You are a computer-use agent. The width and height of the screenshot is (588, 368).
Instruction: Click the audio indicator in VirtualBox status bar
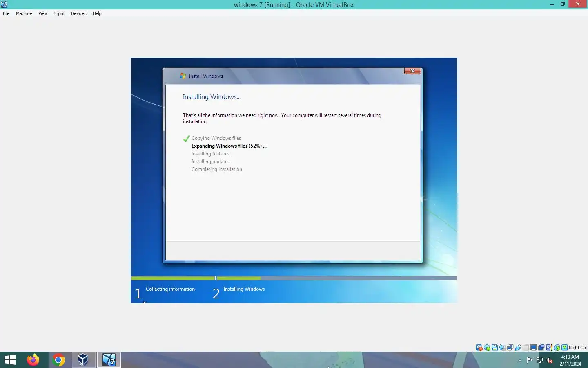[502, 348]
